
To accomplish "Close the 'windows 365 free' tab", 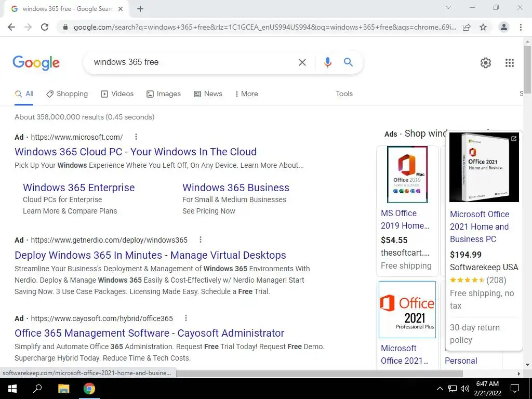I will pos(121,9).
